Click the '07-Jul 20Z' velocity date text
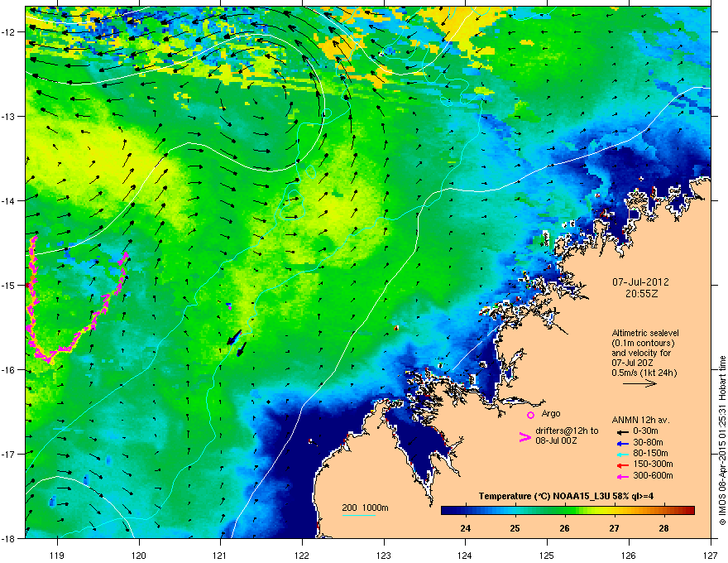This screenshot has height=563, width=728. coord(632,363)
